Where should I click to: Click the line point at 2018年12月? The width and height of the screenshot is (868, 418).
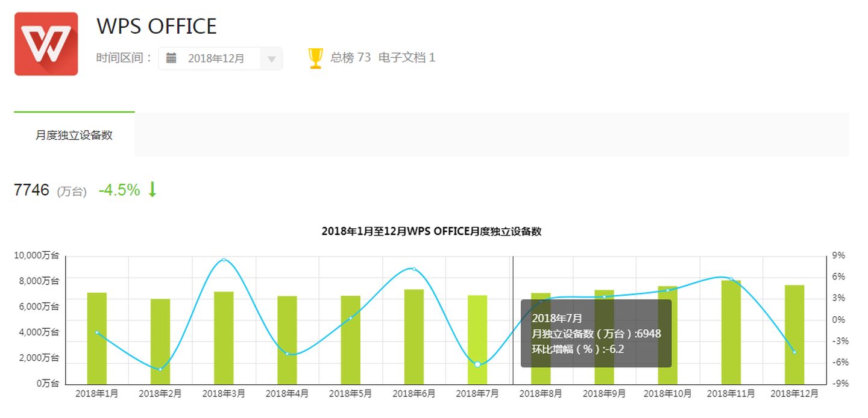point(794,352)
